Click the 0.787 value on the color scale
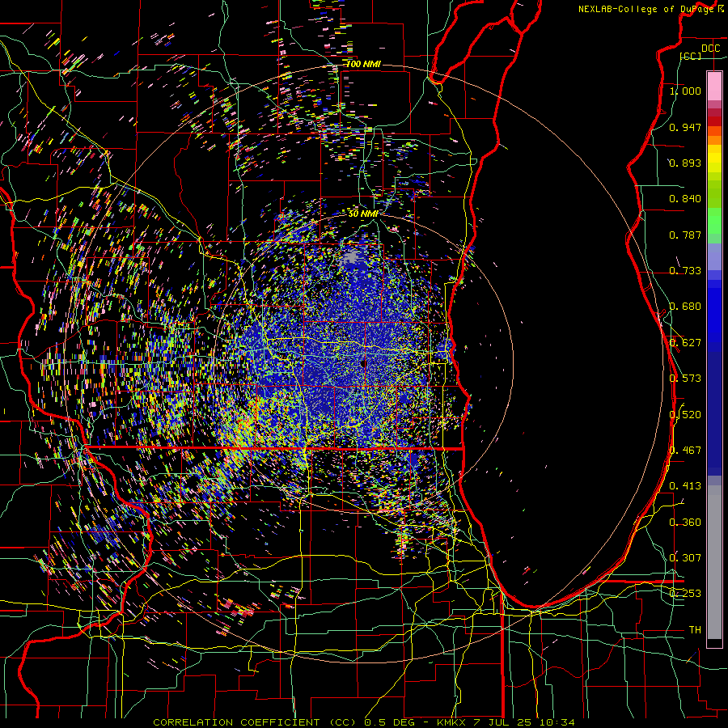 [x=685, y=235]
